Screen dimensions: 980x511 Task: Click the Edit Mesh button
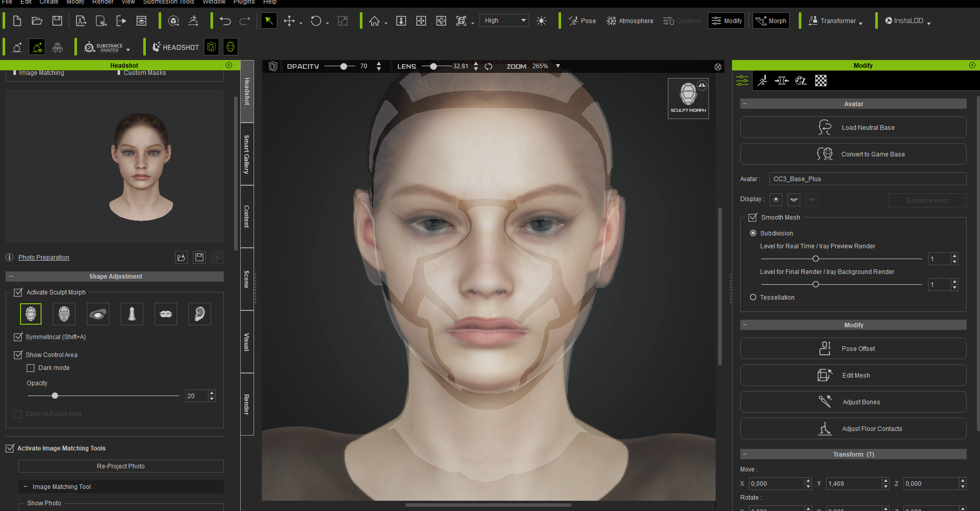853,375
